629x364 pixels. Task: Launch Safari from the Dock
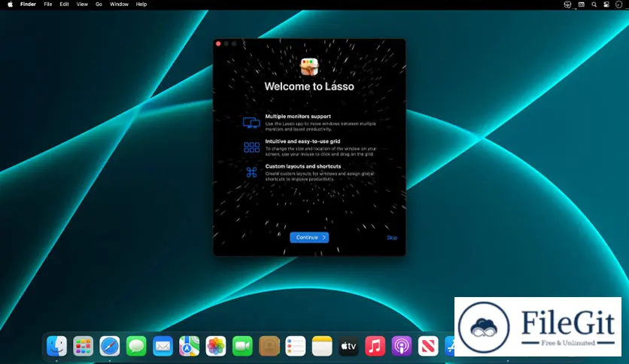point(110,346)
